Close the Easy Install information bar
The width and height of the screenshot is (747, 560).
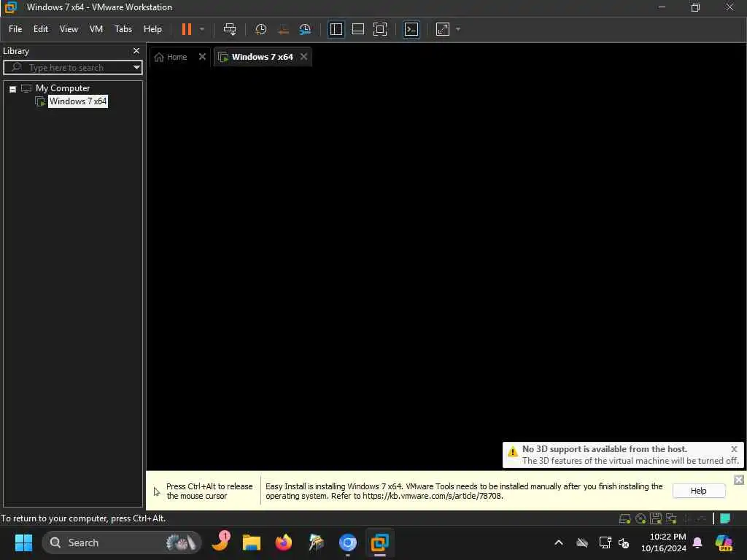point(739,480)
